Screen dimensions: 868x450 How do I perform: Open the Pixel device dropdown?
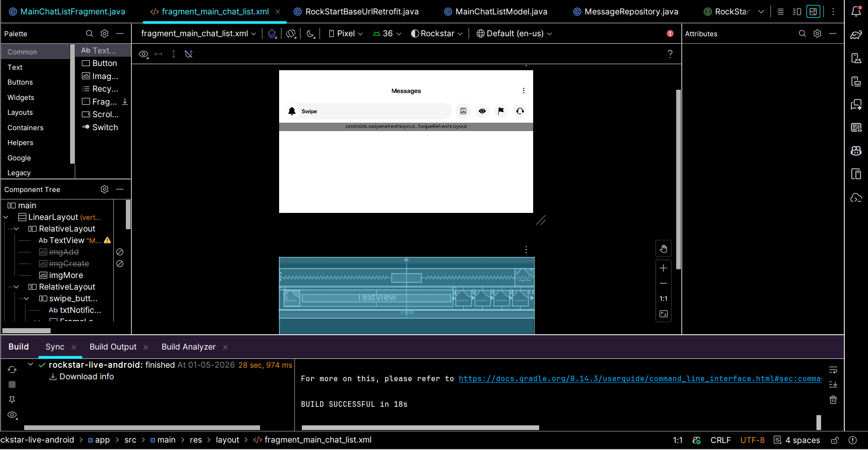[346, 33]
